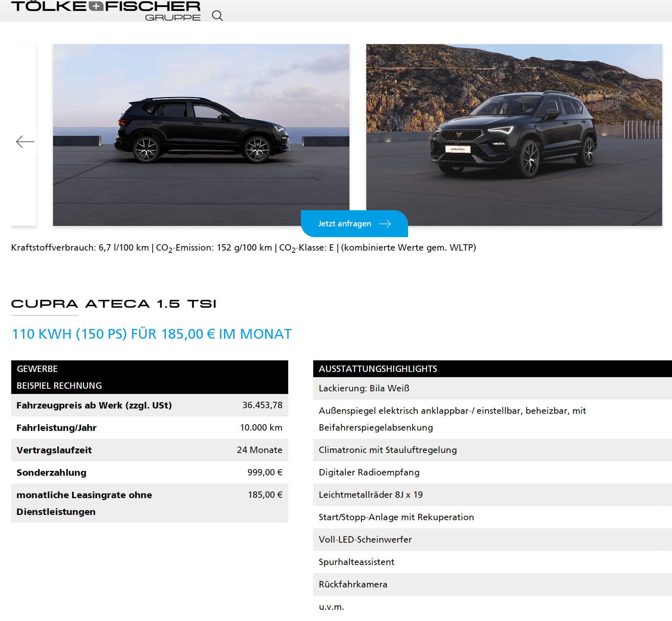Screen dimensions: 672x621
Task: Select the 999,00 € value
Action: pos(265,472)
